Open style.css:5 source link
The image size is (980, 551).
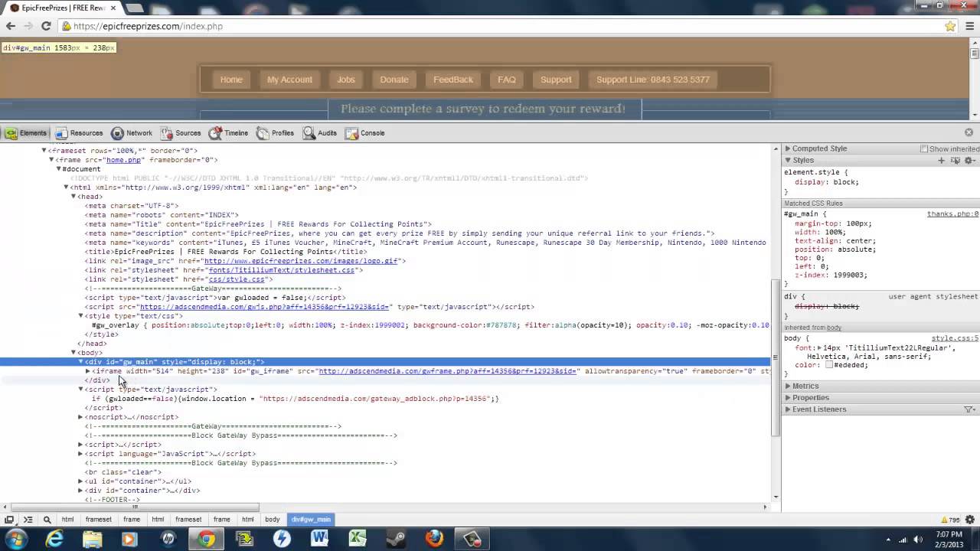(955, 338)
